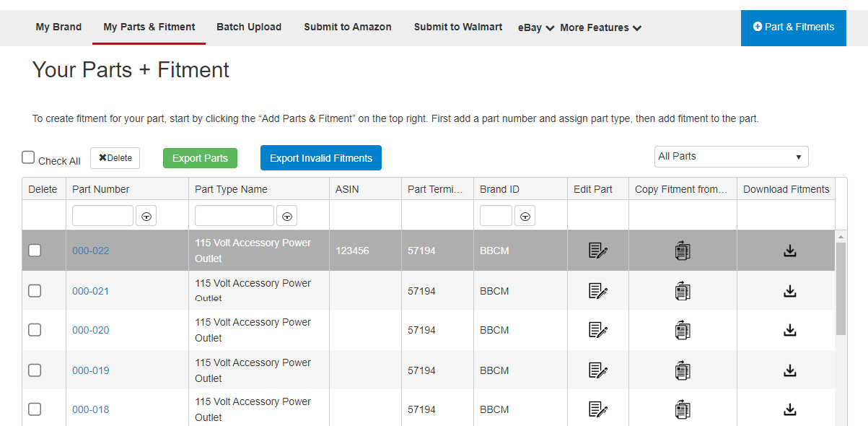This screenshot has height=426, width=868.
Task: Click the table's vertical scrollbar thumb
Action: tap(841, 289)
